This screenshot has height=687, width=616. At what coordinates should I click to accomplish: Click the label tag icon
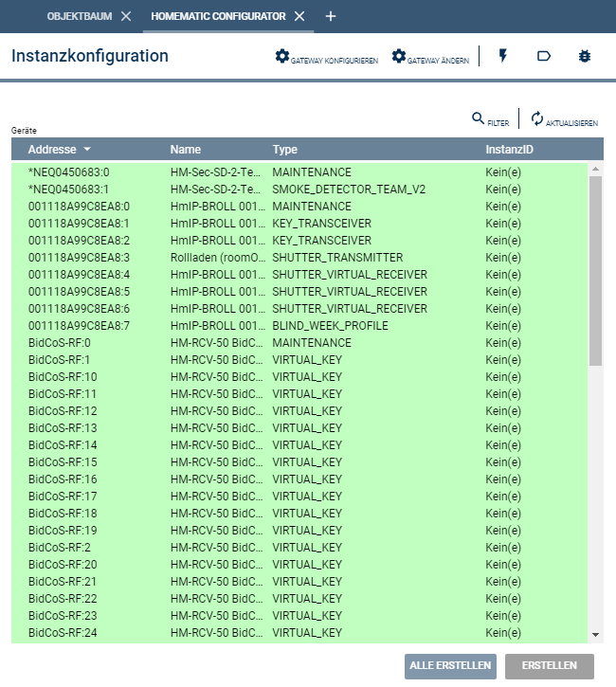pos(544,57)
